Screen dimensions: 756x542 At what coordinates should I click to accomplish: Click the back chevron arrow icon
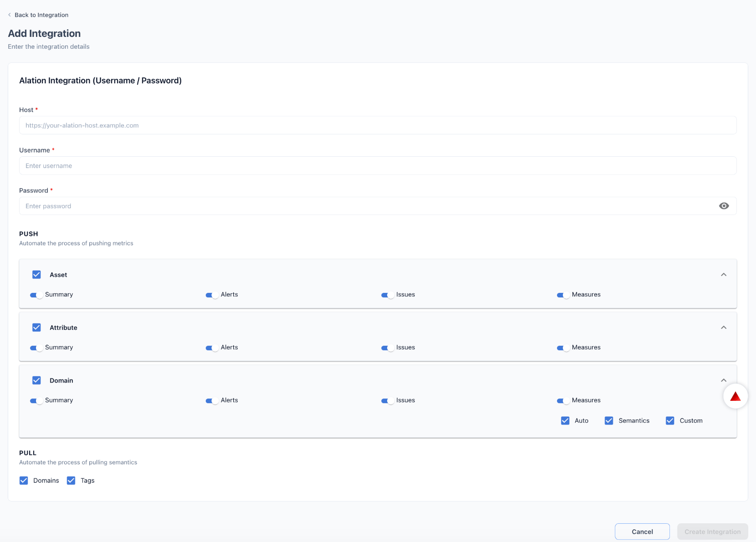[x=10, y=15]
